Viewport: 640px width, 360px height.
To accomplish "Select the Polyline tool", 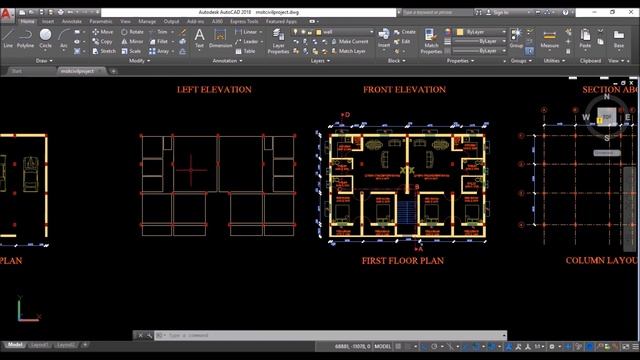I will pos(25,39).
